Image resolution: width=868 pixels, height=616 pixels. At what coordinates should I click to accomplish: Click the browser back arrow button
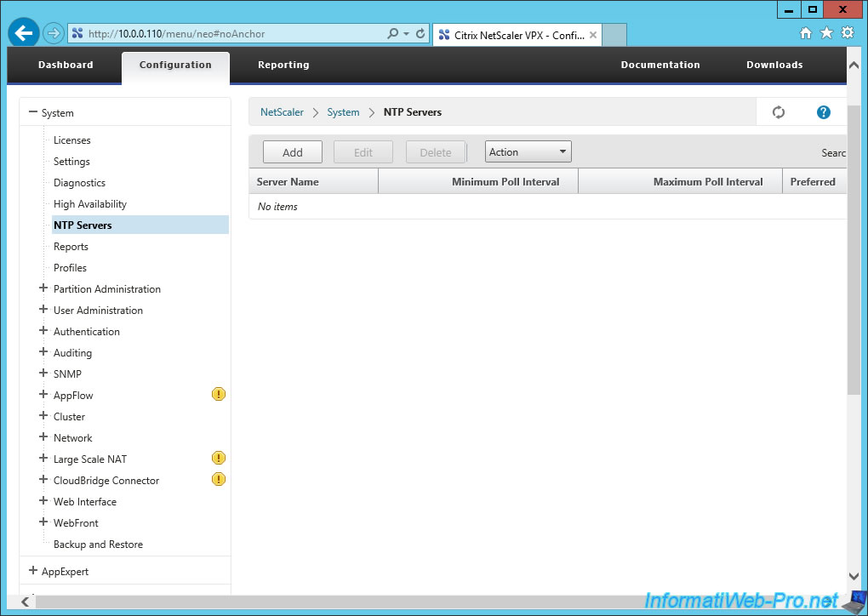[x=24, y=33]
